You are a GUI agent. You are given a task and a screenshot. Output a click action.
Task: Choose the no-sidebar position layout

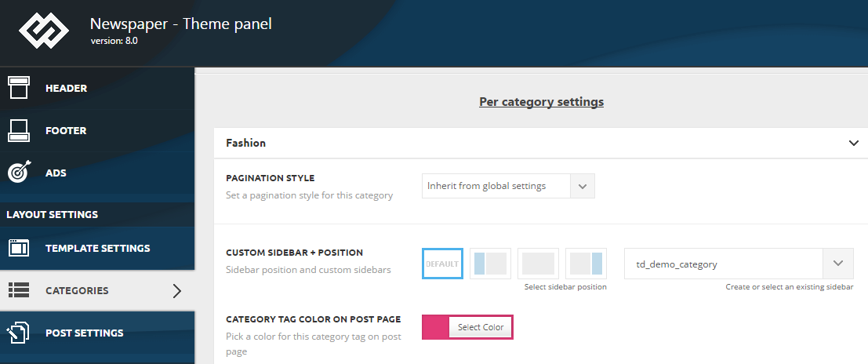coord(538,264)
